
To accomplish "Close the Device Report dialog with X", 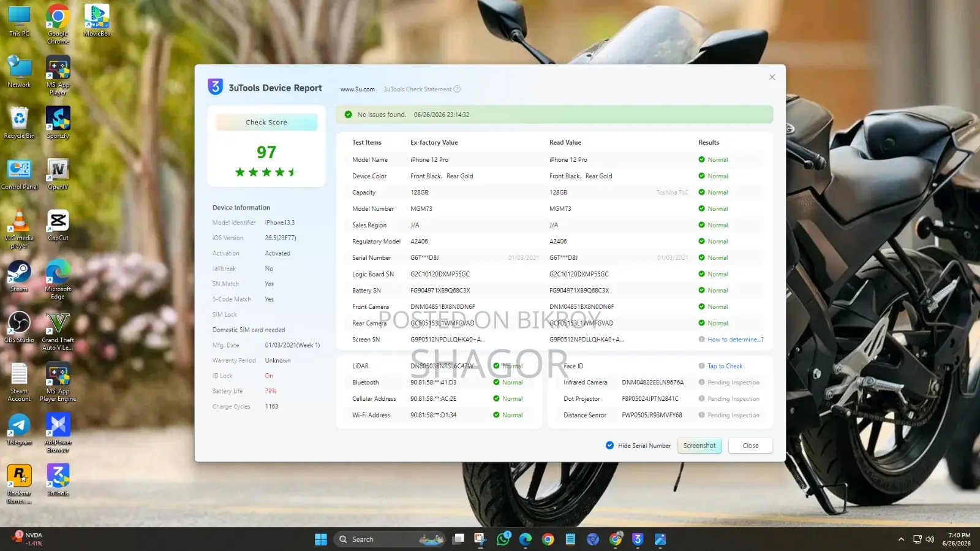I will (x=772, y=77).
